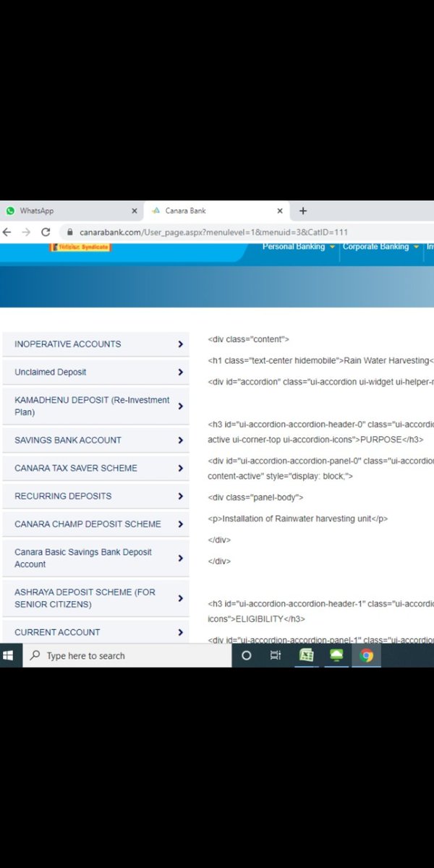Click the Canara Bank Syndicate logo
Viewport: 434px width, 868px height.
coord(80,247)
